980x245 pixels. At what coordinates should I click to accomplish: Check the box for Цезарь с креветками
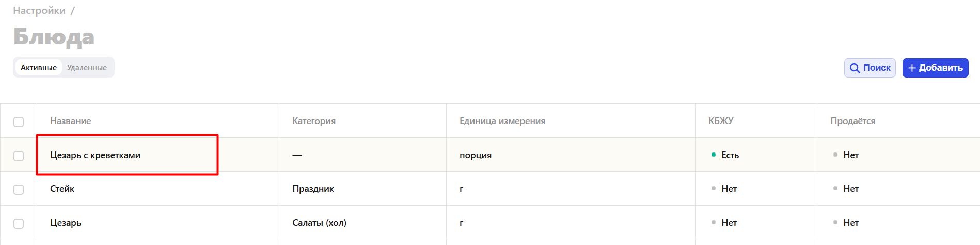(19, 156)
